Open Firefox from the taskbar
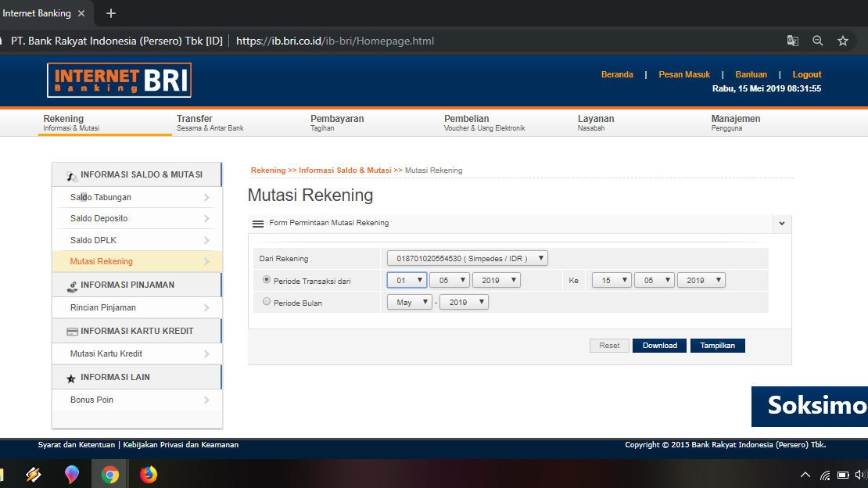This screenshot has width=868, height=488. pyautogui.click(x=148, y=475)
